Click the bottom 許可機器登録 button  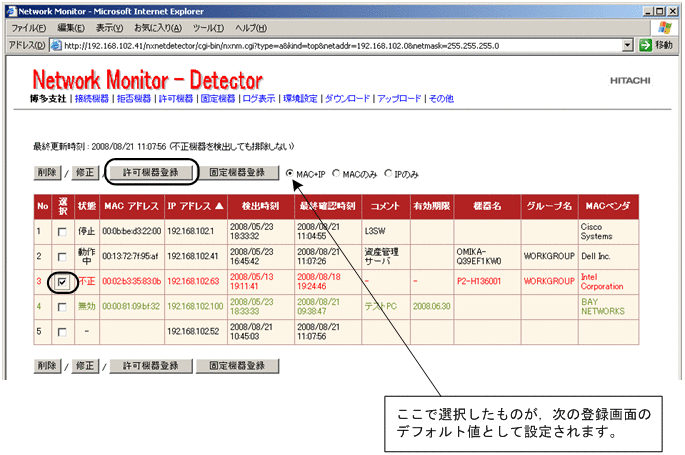pyautogui.click(x=151, y=366)
